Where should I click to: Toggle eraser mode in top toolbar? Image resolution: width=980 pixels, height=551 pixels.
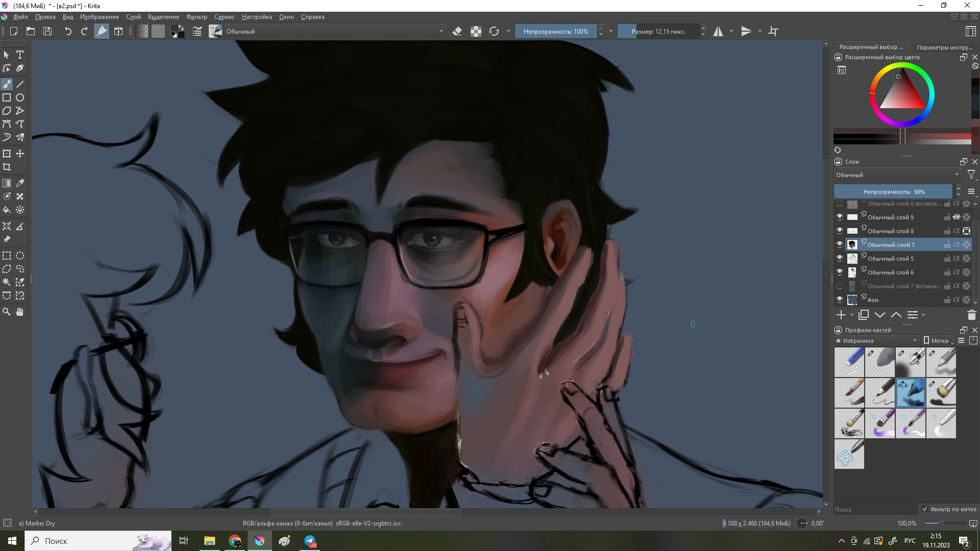[x=457, y=32]
